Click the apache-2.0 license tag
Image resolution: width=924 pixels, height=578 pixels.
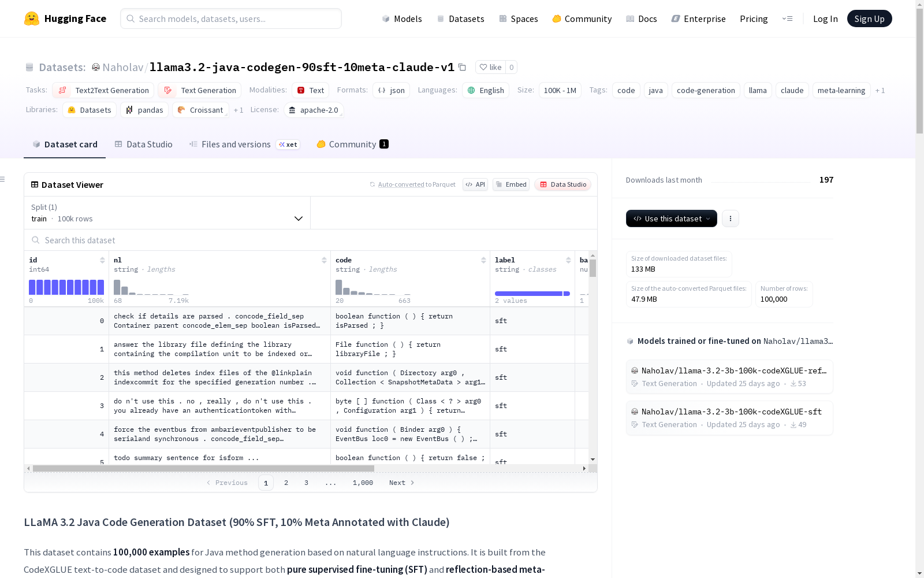(x=314, y=110)
